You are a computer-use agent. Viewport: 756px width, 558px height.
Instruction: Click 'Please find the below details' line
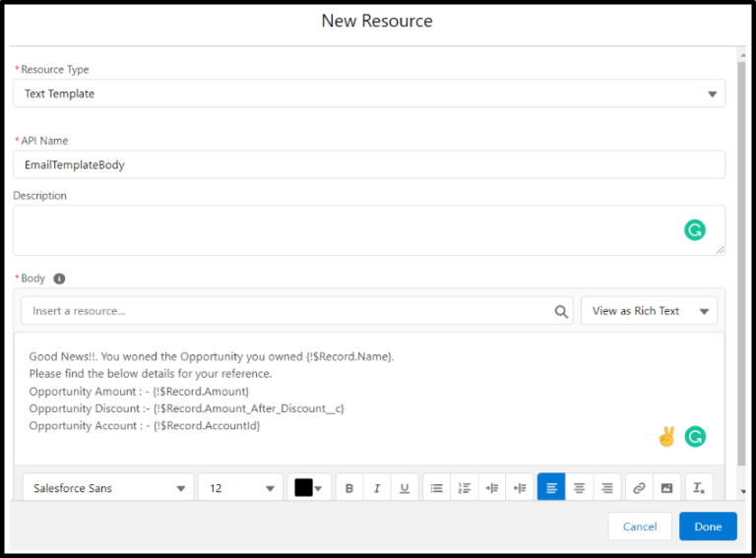tap(151, 374)
